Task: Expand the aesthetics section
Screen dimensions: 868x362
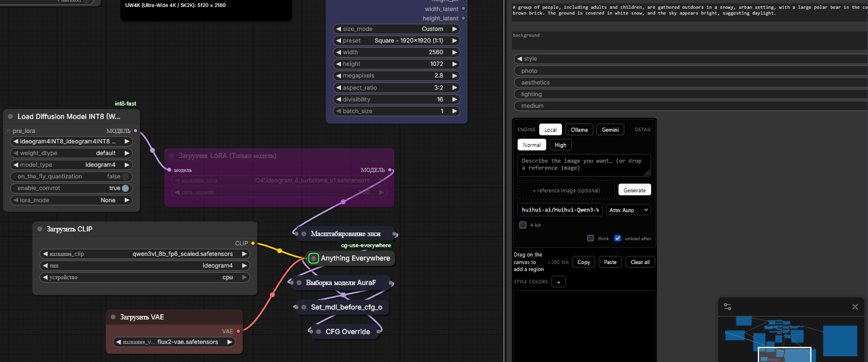Action: coord(691,82)
